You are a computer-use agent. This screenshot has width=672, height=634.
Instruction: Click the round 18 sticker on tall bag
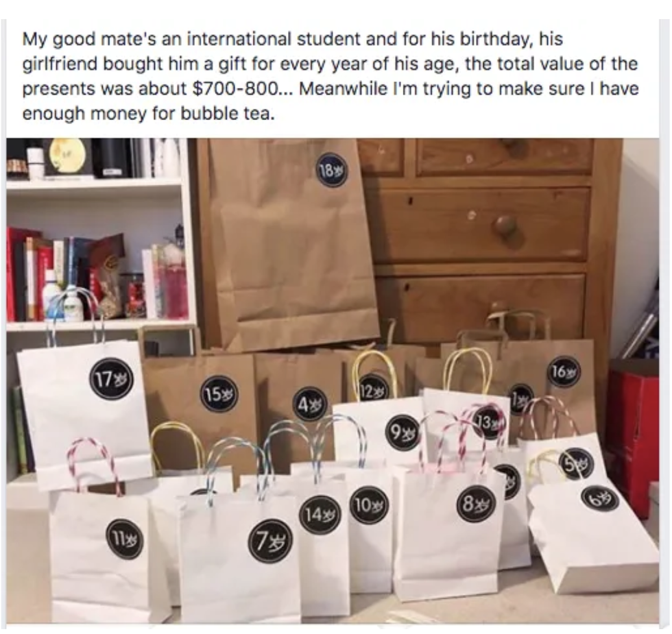click(x=332, y=172)
